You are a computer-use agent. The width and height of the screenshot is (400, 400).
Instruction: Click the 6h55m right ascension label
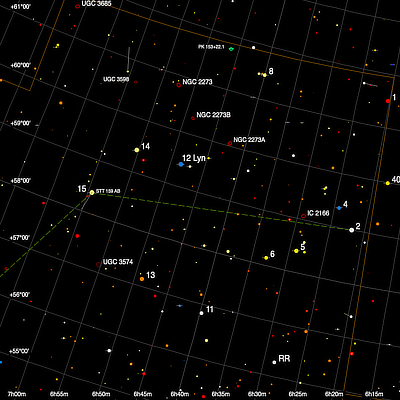point(59,394)
